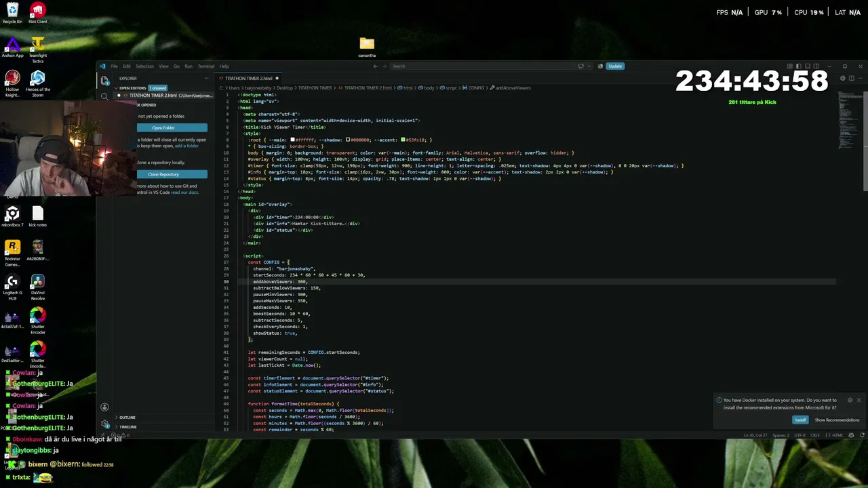868x488 pixels.
Task: Go back with the navigation arrow
Action: [x=375, y=66]
